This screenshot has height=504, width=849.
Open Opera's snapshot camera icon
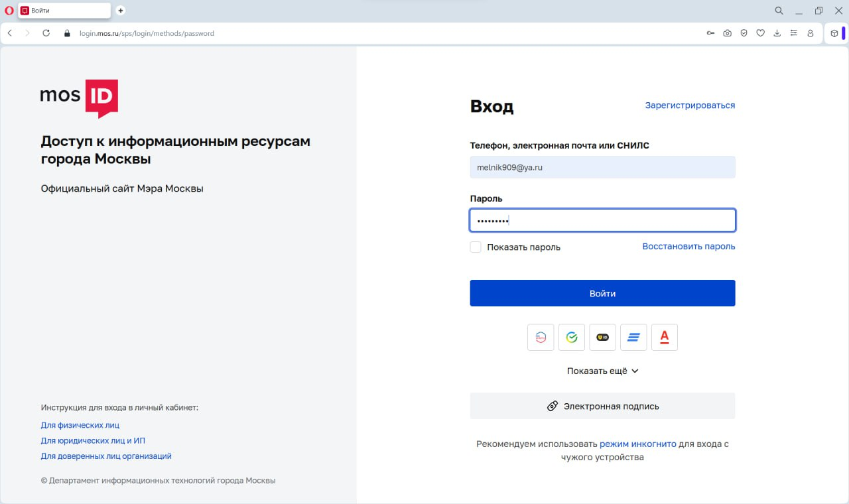(x=727, y=32)
